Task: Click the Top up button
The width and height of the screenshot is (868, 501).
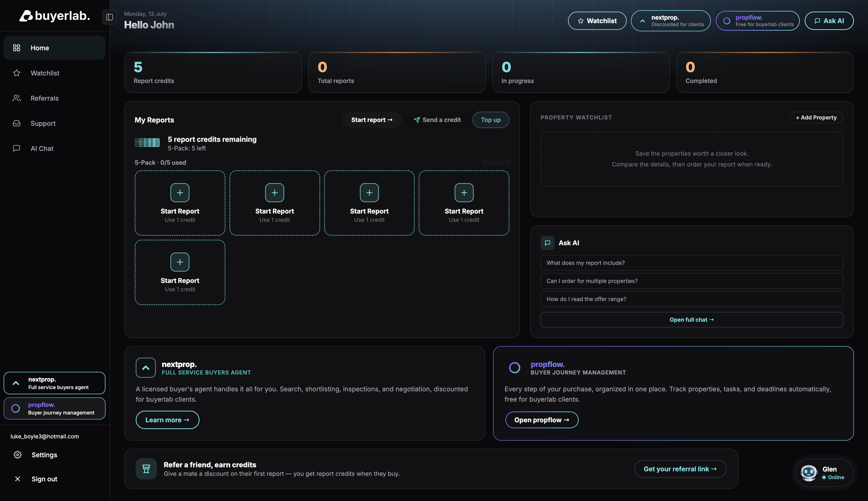Action: [491, 120]
